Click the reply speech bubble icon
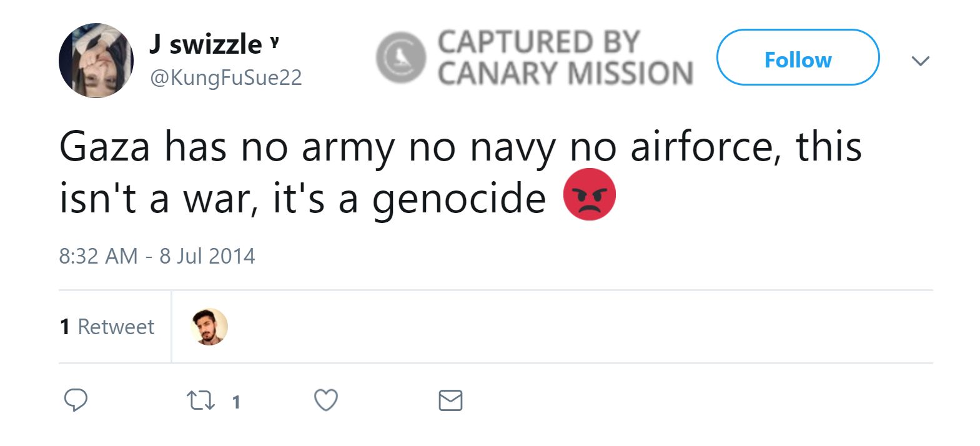 click(x=76, y=400)
